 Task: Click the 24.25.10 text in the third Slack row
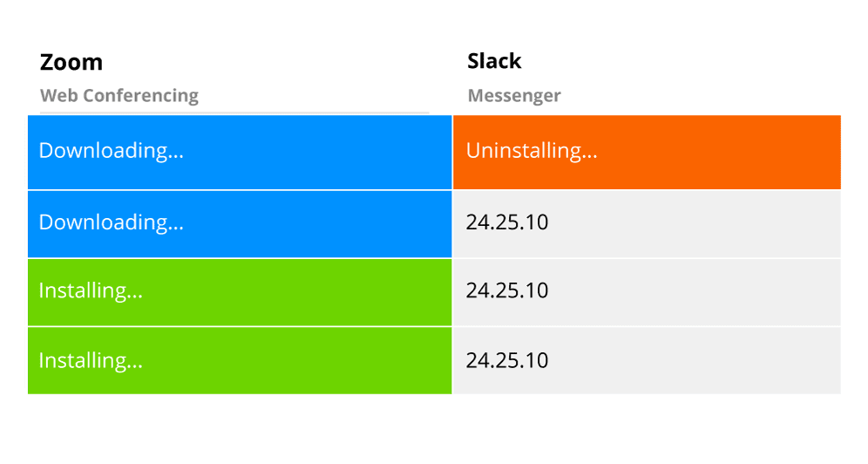coord(507,290)
